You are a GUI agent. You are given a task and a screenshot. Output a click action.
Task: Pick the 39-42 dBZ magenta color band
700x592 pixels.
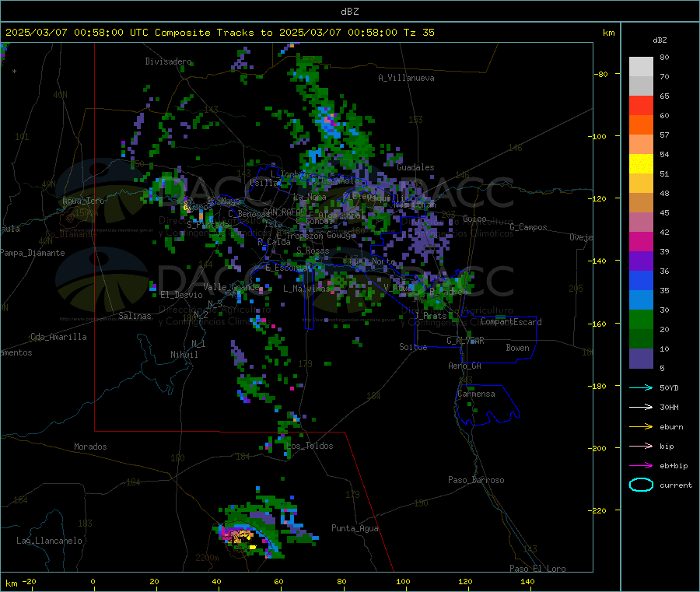[x=641, y=241]
